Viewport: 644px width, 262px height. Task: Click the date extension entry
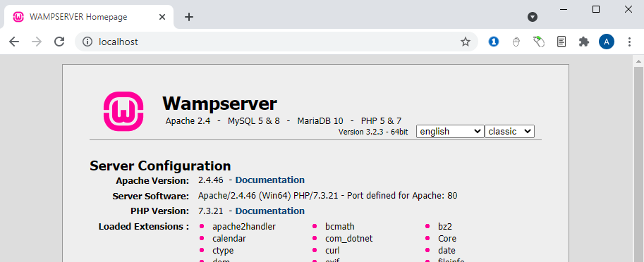click(x=446, y=250)
